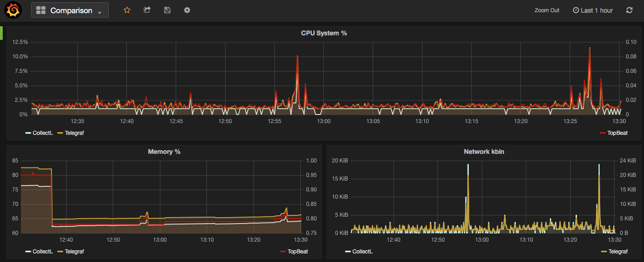
Task: Open the CPU System % panel title menu
Action: (x=324, y=33)
